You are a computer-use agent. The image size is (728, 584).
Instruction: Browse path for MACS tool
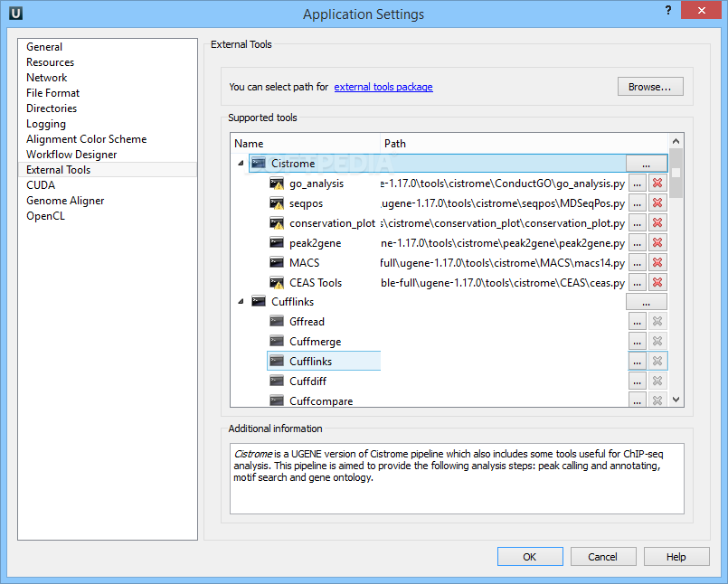637,263
